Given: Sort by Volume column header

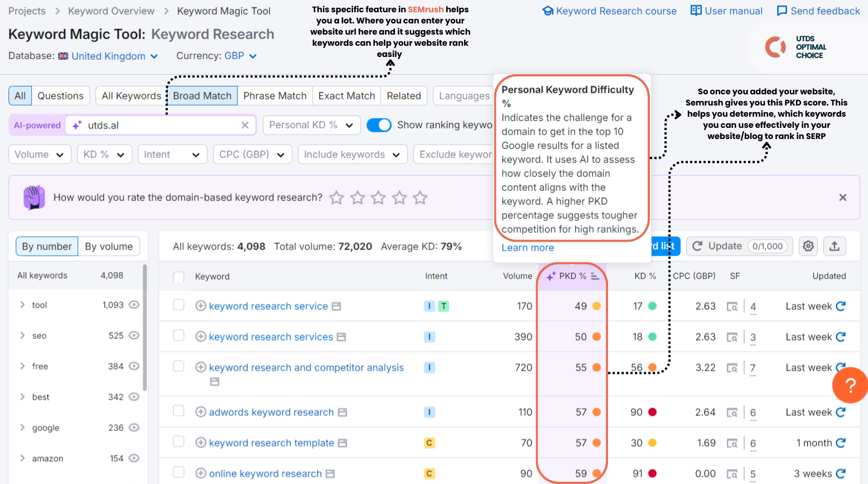Looking at the screenshot, I should coord(518,276).
